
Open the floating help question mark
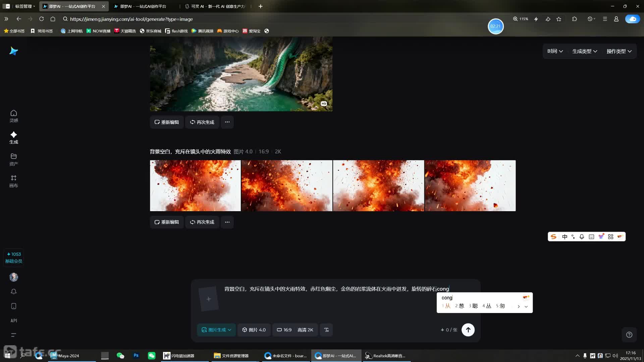[629, 335]
